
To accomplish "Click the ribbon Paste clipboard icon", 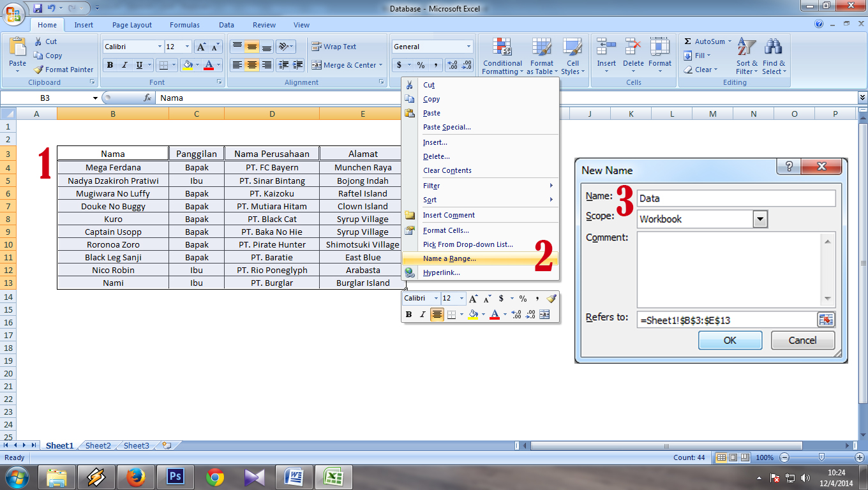I will click(18, 47).
